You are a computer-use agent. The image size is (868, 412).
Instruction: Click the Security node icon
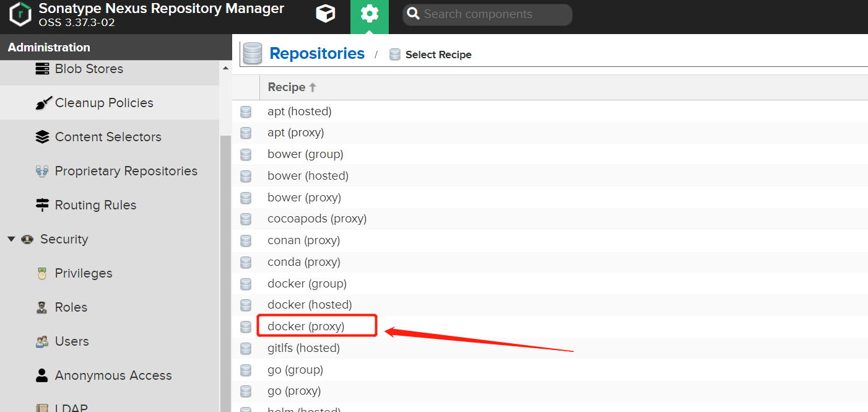27,239
